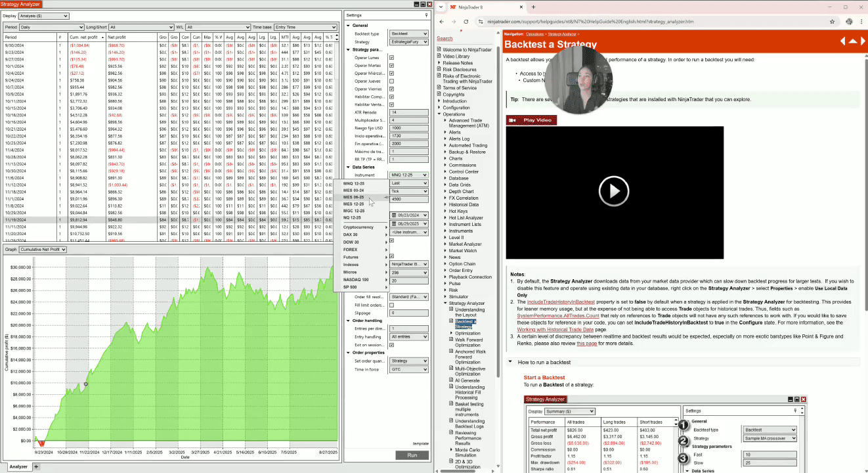Click the add tab plus next to Analyzer
This screenshot has width=868, height=473.
pyautogui.click(x=36, y=466)
